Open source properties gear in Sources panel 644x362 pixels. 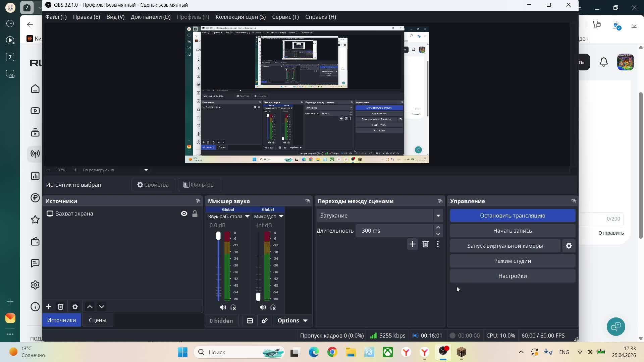(75, 307)
